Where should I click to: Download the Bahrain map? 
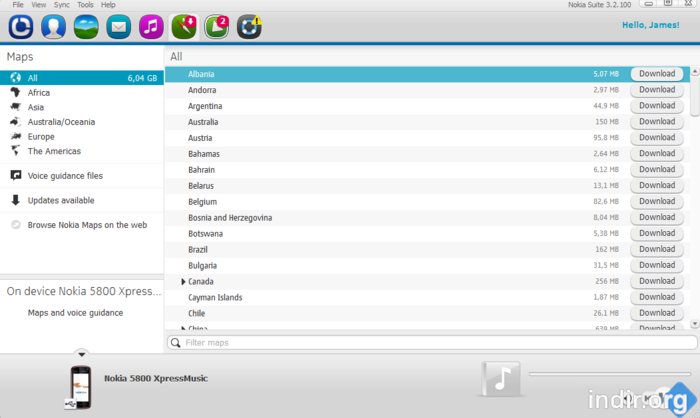tap(657, 169)
